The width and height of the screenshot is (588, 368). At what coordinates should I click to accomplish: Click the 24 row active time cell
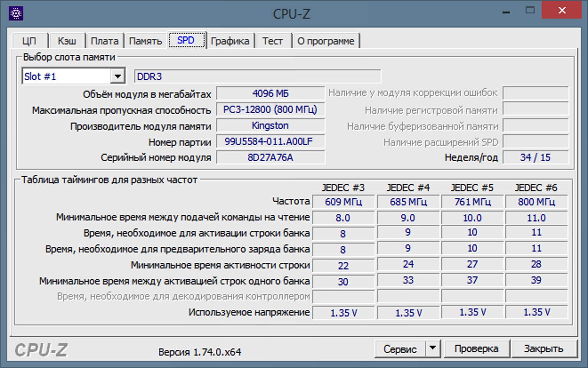point(408,264)
